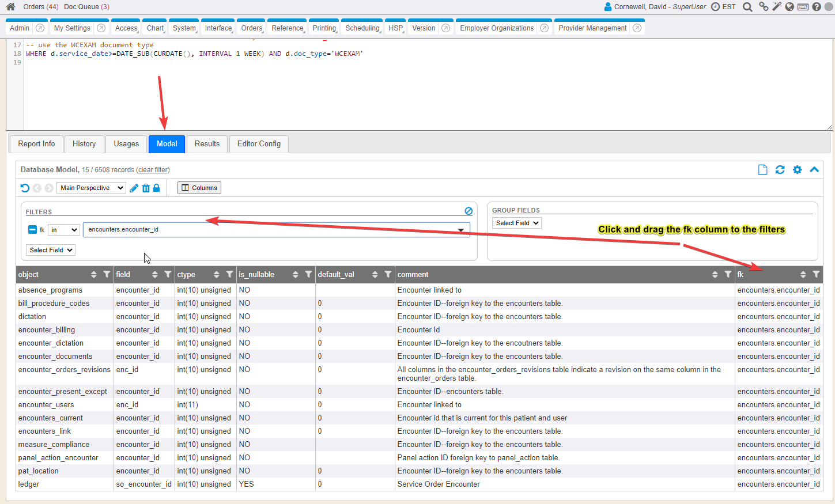Click the pencil edit perspective icon

pyautogui.click(x=134, y=188)
